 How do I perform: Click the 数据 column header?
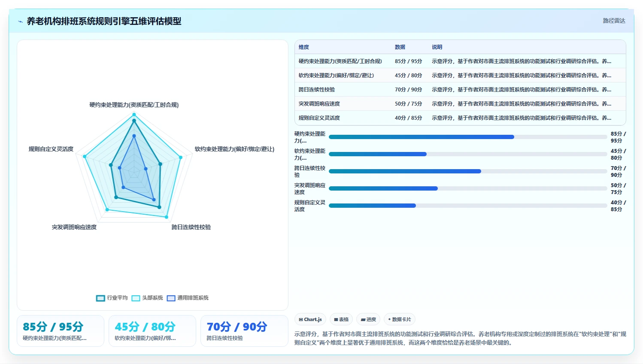tap(400, 47)
